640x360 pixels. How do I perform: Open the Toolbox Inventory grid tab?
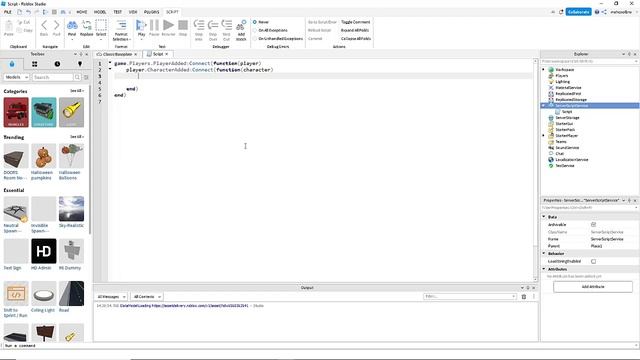35,64
